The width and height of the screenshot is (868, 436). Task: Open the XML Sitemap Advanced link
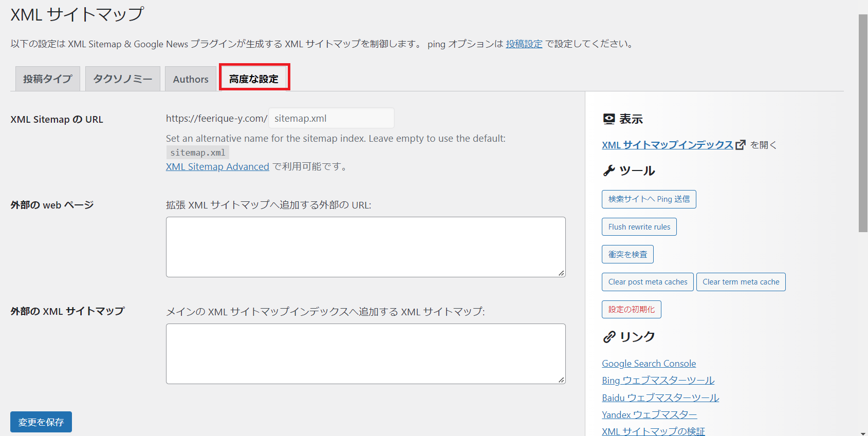[217, 166]
